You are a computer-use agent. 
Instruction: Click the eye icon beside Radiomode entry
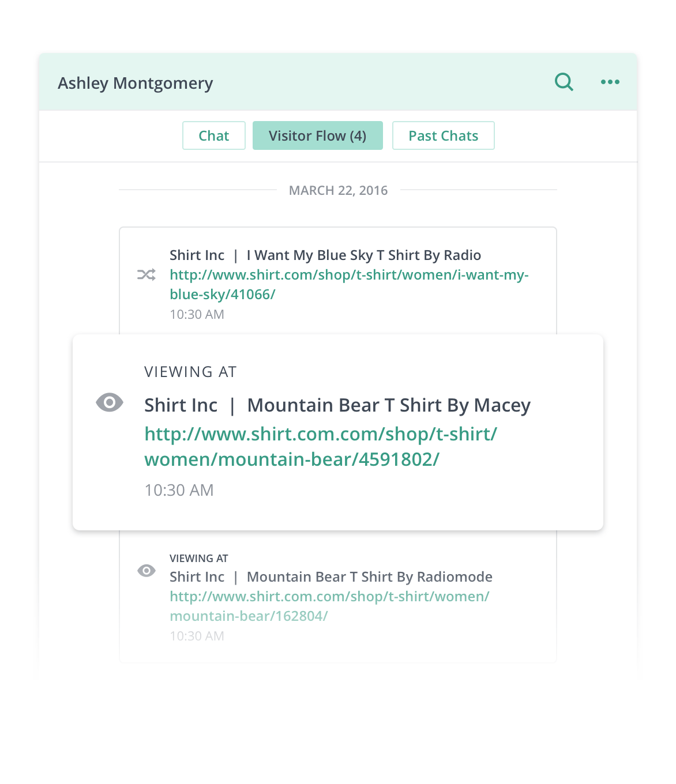tap(147, 571)
